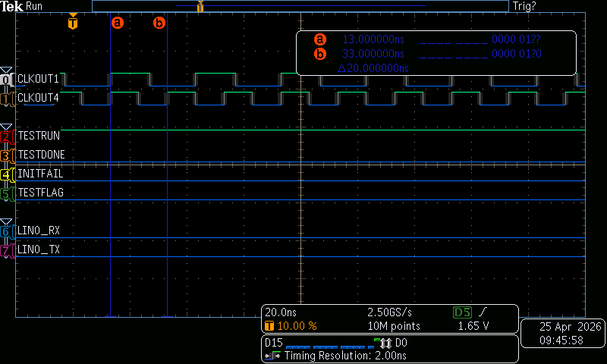
Task: Click the D5 trigger source badge
Action: coord(462,312)
